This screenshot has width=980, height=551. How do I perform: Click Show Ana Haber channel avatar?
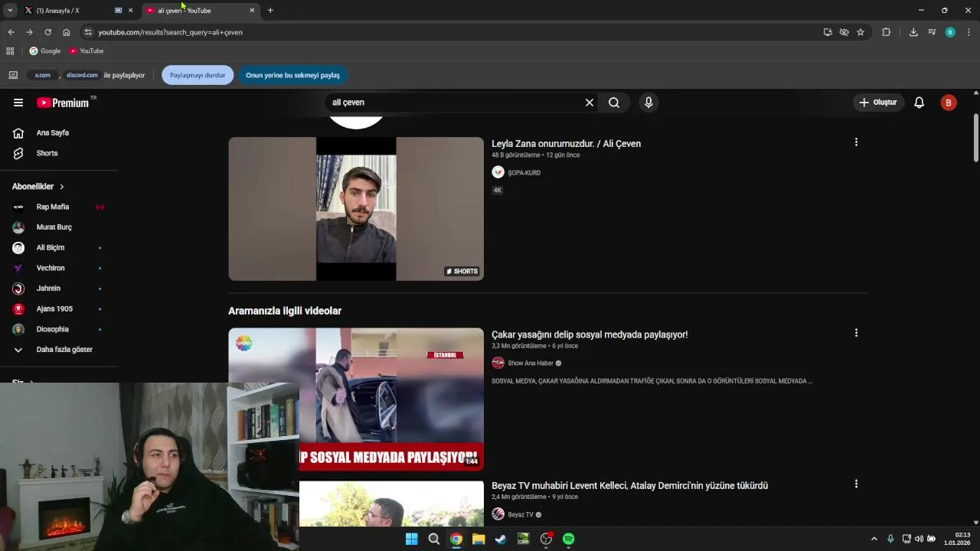pyautogui.click(x=498, y=363)
